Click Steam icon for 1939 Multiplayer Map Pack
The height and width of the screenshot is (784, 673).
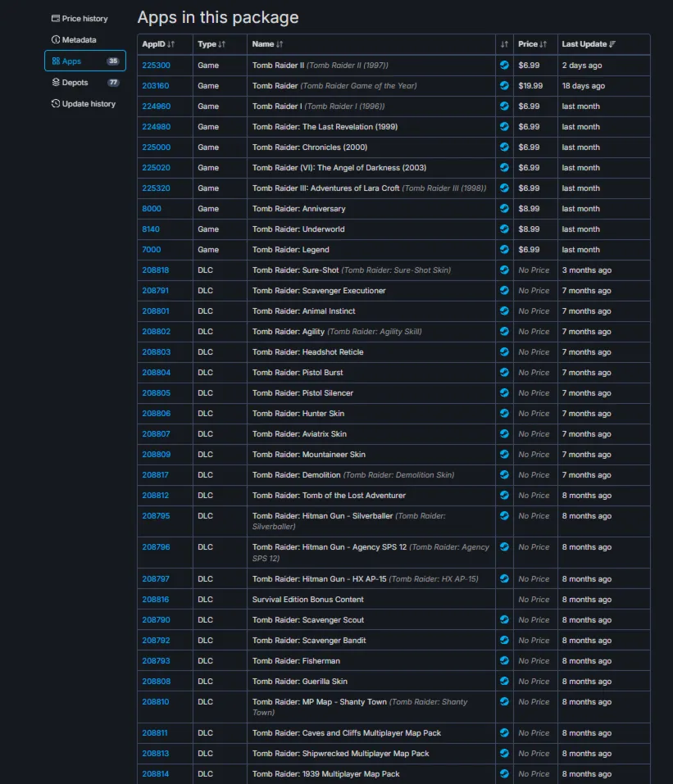click(x=504, y=773)
